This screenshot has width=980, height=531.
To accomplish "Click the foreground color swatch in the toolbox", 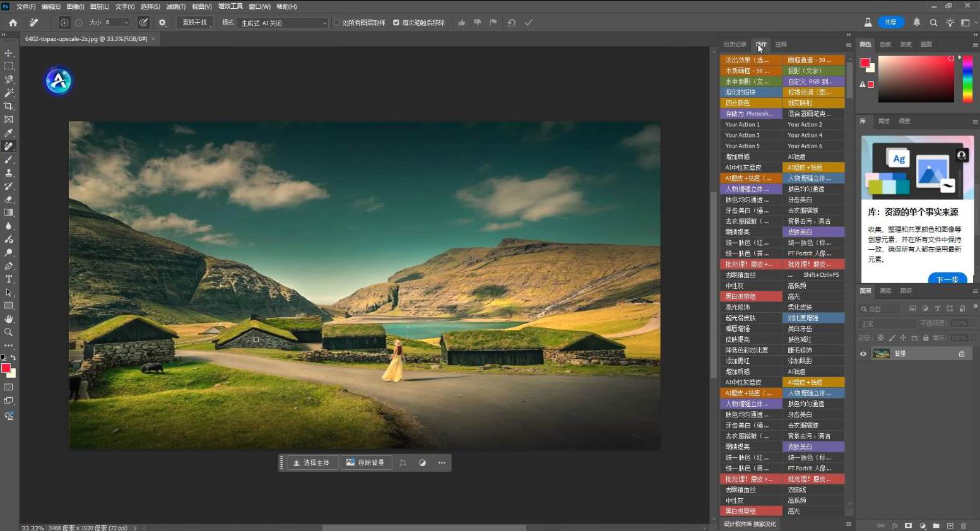I will (6, 368).
